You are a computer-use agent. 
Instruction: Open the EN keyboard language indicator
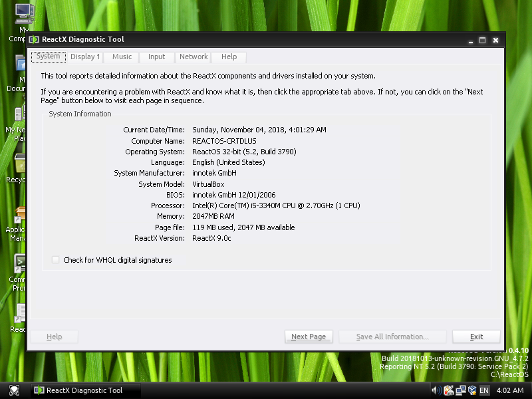coord(484,390)
